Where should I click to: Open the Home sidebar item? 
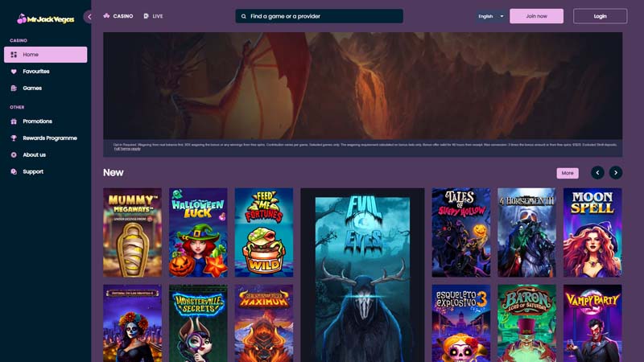45,55
